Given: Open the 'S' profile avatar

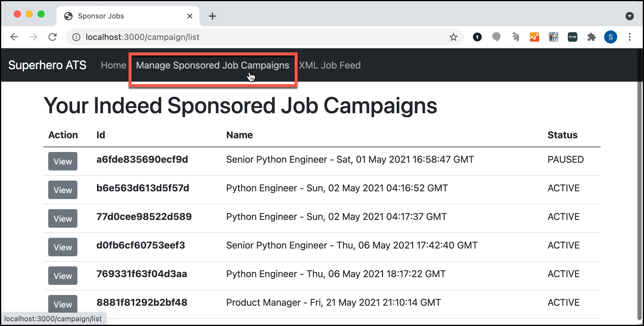Looking at the screenshot, I should 611,37.
